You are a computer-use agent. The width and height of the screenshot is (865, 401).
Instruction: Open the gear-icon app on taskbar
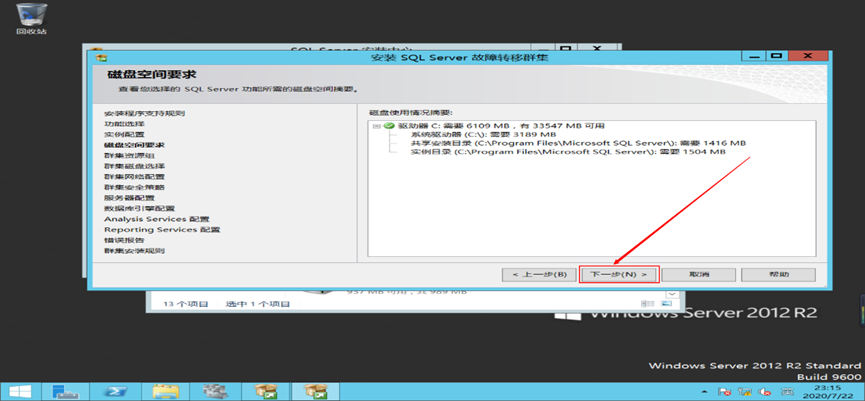pyautogui.click(x=213, y=391)
